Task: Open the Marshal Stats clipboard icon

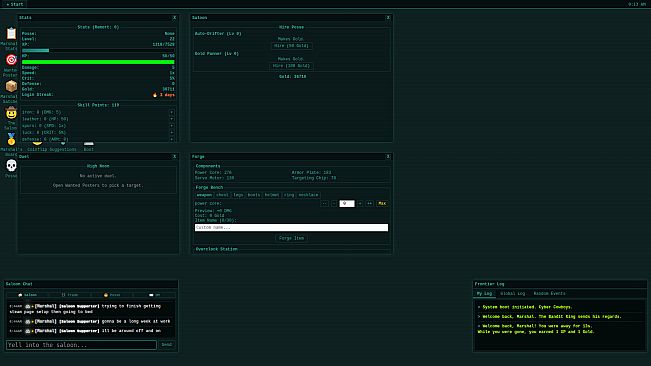Action: (x=11, y=33)
